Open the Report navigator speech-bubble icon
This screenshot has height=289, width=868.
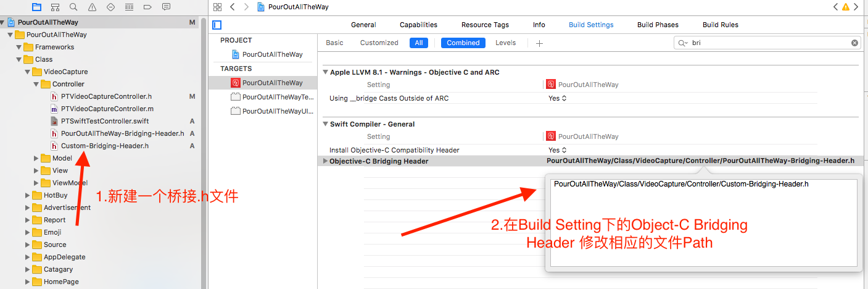point(166,7)
